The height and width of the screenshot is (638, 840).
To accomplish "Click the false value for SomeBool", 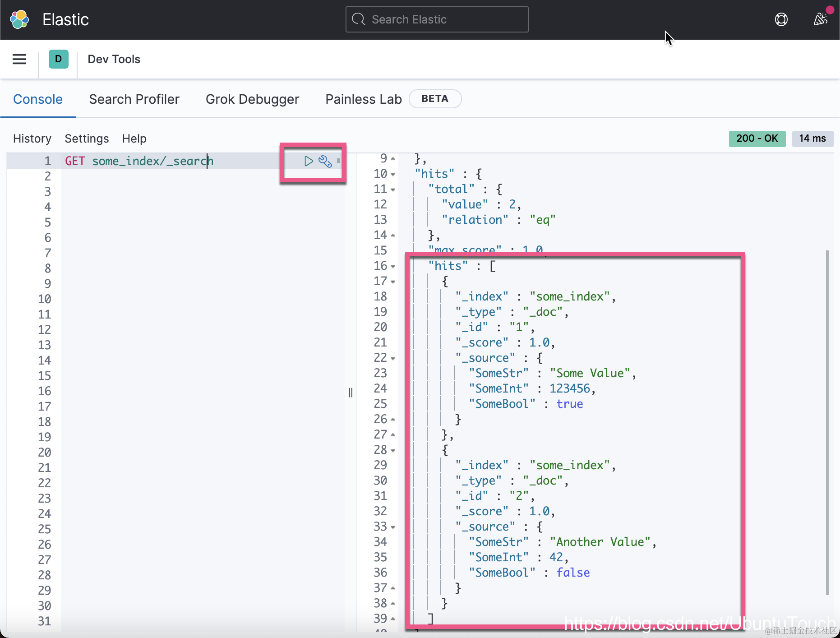I will 573,573.
